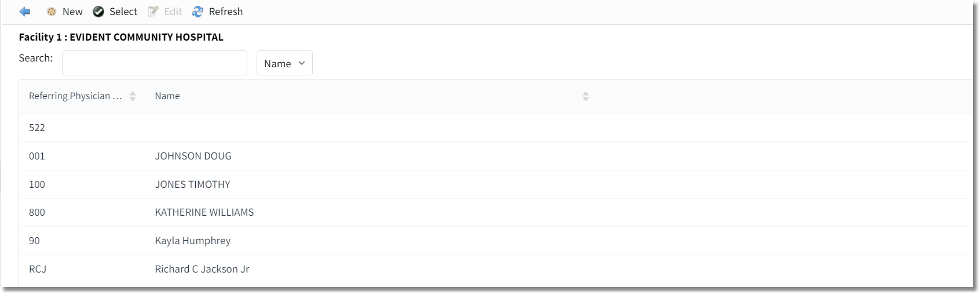Select the JOHNSON DOUG row

(x=496, y=156)
